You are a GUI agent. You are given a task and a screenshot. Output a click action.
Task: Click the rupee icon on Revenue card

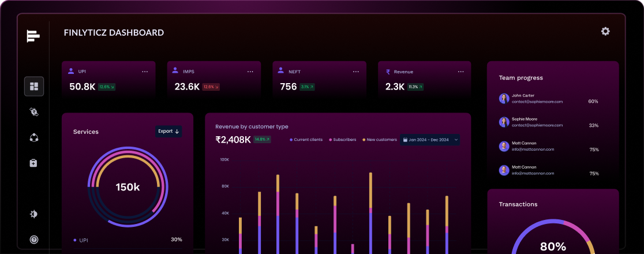(x=388, y=72)
